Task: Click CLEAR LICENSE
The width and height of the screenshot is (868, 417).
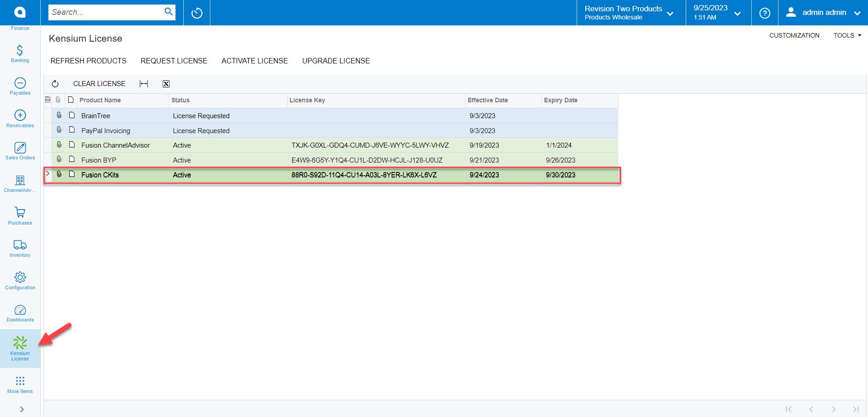Action: click(99, 84)
